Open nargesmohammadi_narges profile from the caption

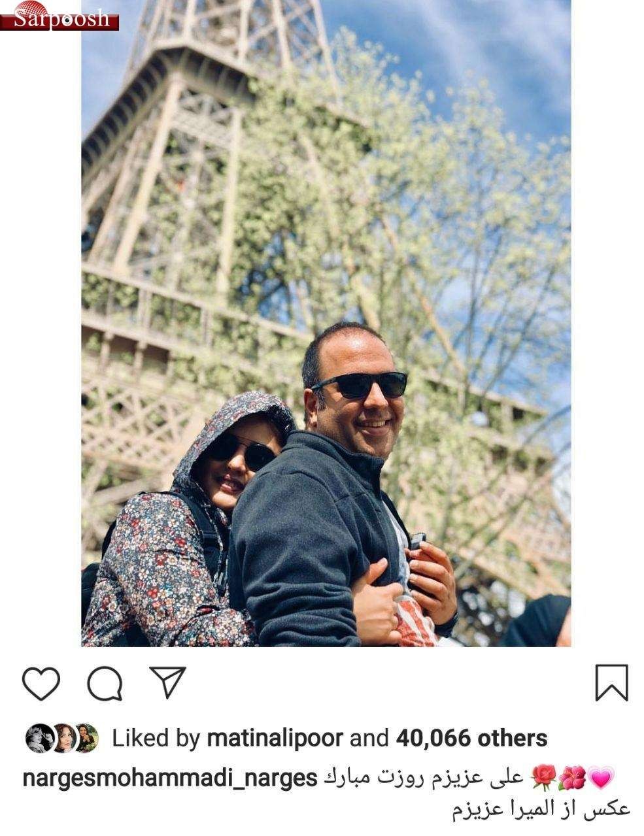pos(169,779)
